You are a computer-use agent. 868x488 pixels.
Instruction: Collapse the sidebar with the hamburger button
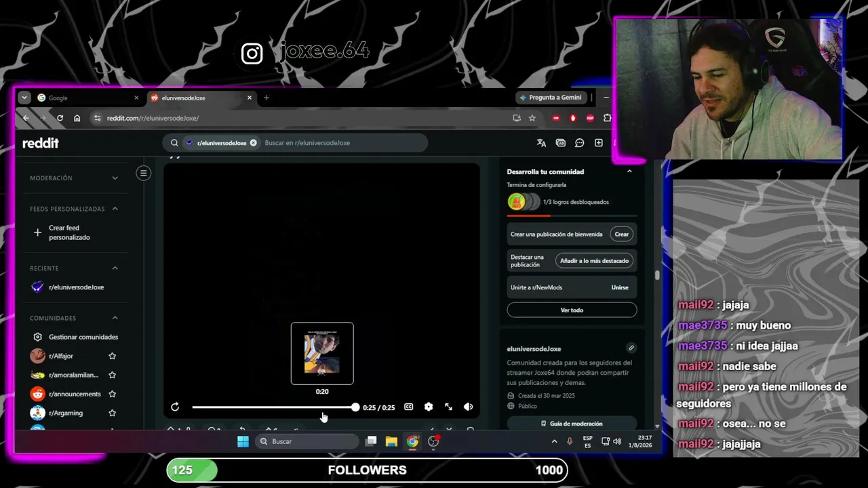143,174
